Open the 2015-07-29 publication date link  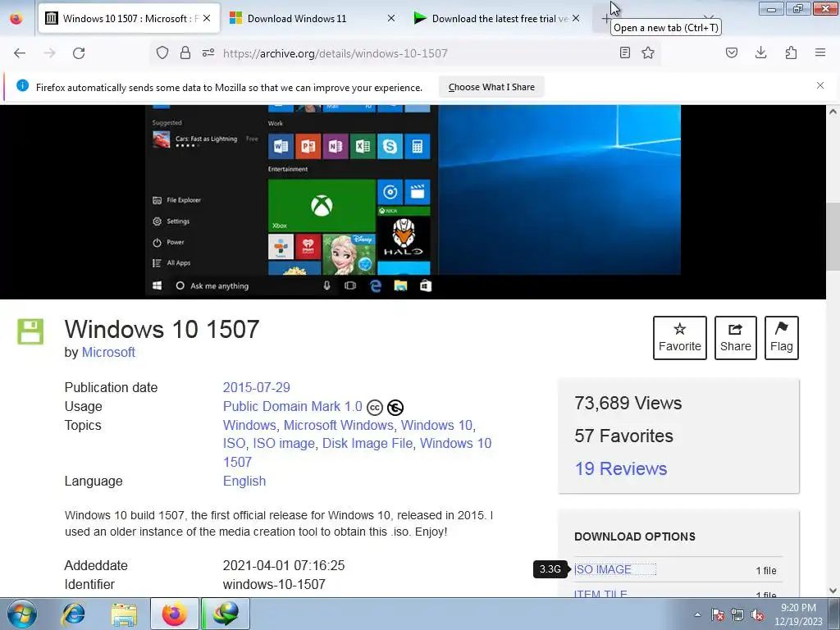coord(256,387)
